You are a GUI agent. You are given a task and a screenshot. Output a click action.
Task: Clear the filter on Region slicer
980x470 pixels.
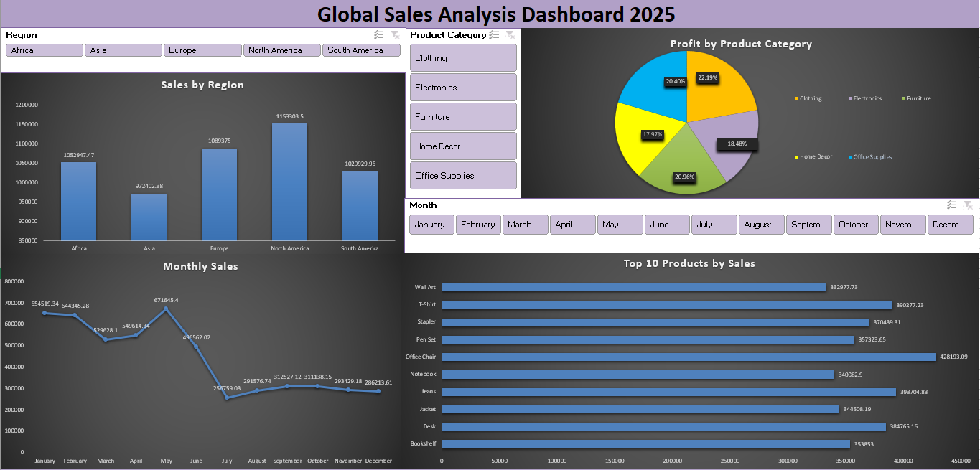click(395, 35)
